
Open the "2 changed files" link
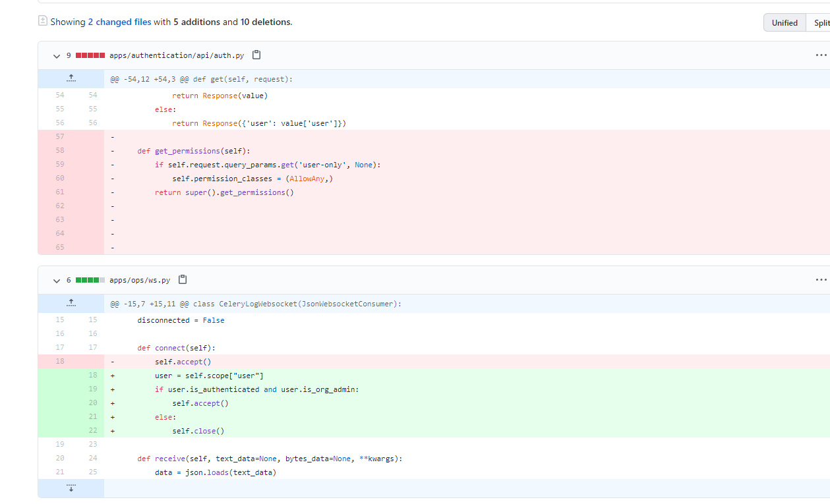(x=119, y=22)
